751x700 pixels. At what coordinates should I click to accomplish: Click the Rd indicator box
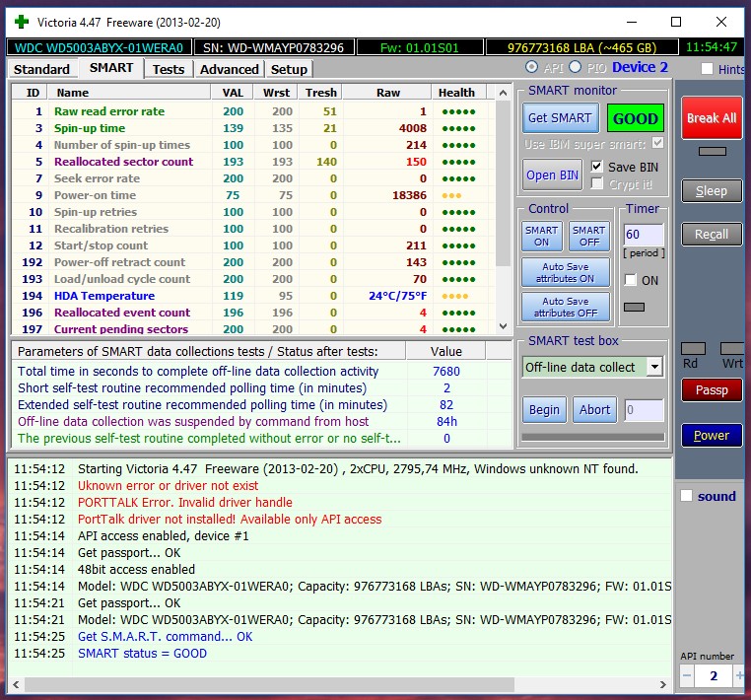(x=693, y=348)
